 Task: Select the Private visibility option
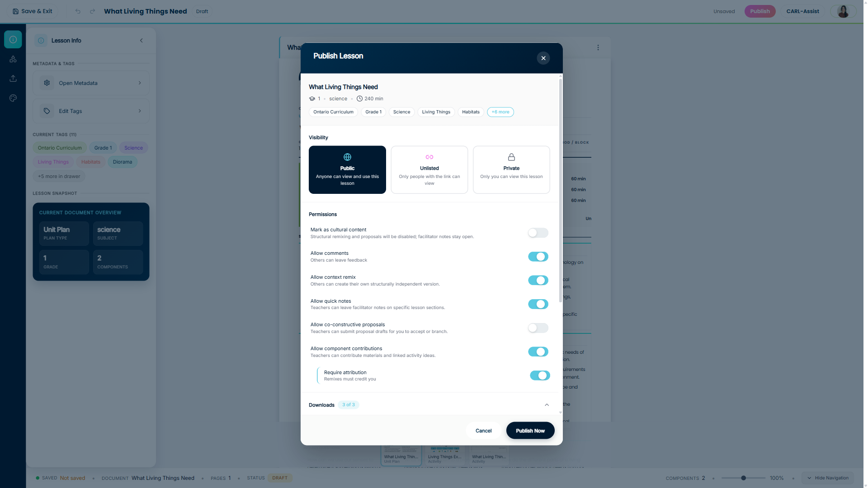click(x=511, y=169)
